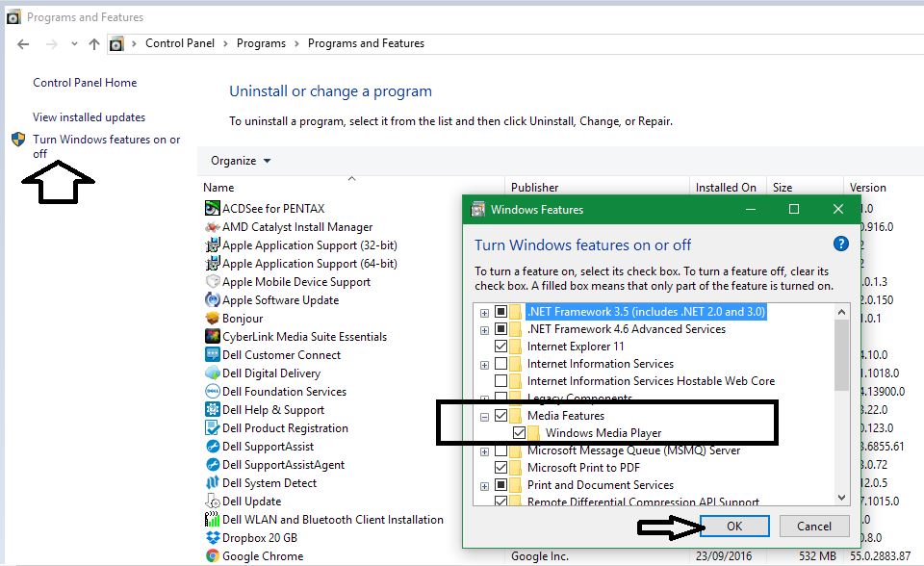Click the ACDSee for PENTAX program icon
Screen dimensions: 924x566
(212, 208)
